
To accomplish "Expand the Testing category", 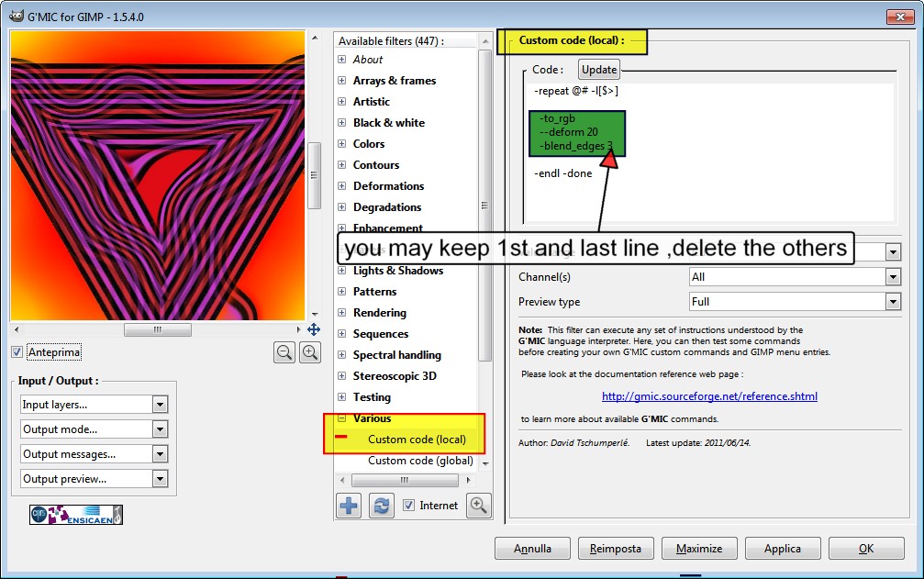I will (341, 397).
